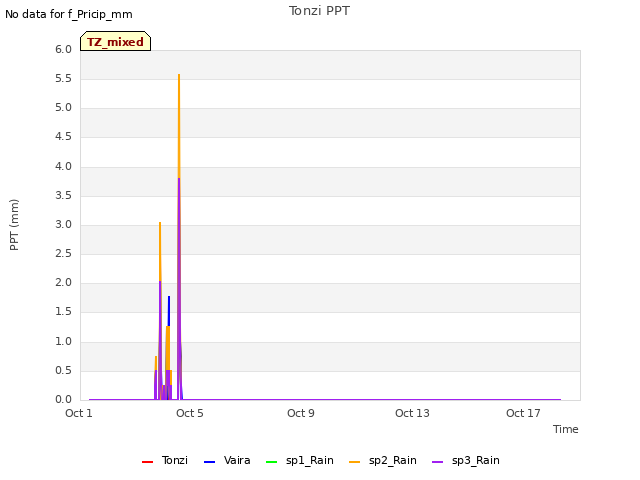Click the Oct 5 x-axis tick label

190,413
